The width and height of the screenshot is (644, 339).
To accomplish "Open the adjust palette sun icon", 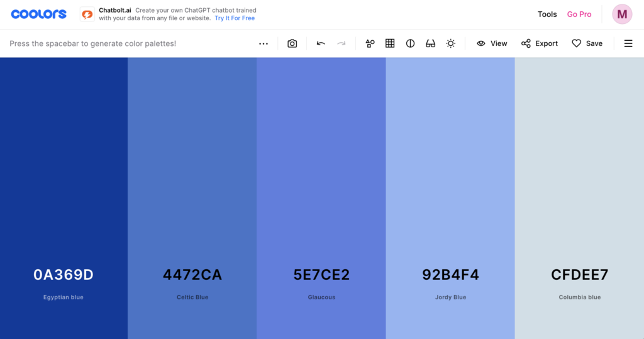I will pos(450,43).
